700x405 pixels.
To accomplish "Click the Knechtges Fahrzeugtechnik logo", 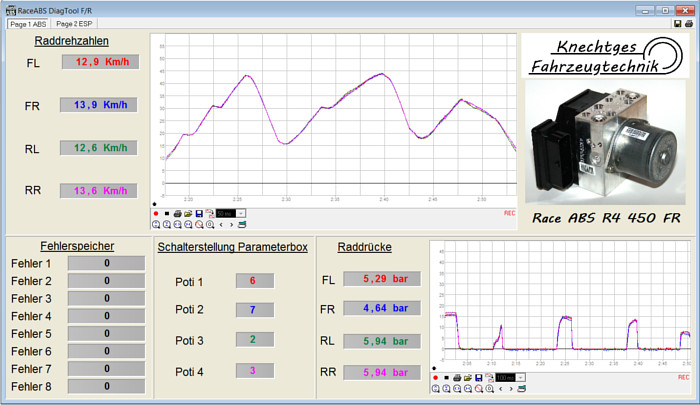I will [606, 56].
